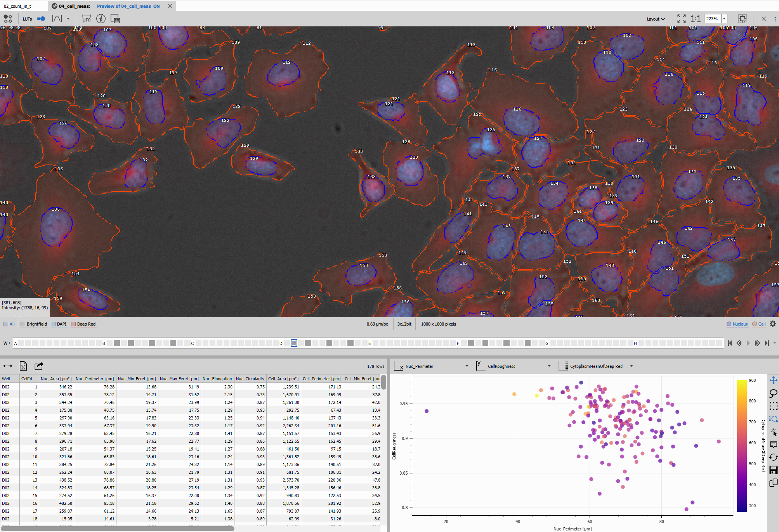Enable the Brightfield channel checkbox
779x532 pixels.
click(23, 324)
